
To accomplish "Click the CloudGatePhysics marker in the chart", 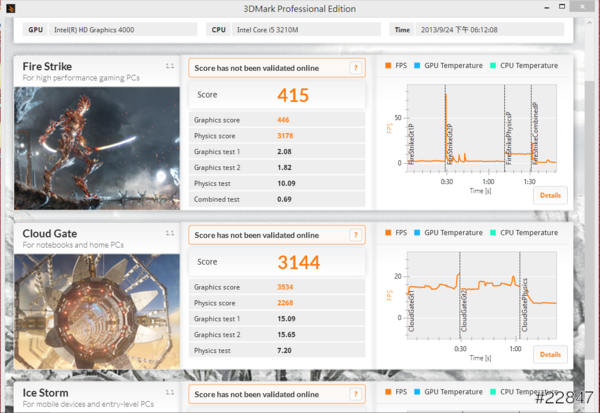I will [524, 305].
